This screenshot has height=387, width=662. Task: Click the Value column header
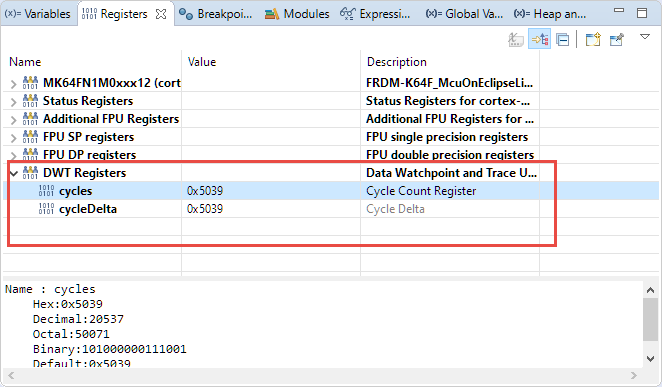coord(202,62)
